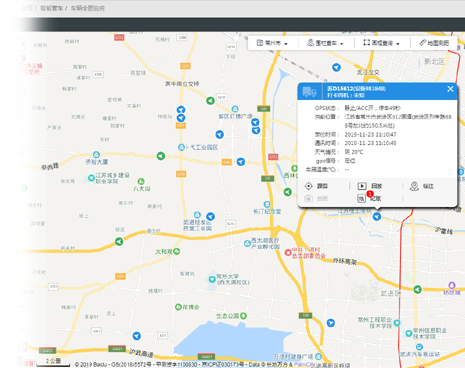The height and width of the screenshot is (368, 465).
Task: Open the 围栏查车 fence search dropdown
Action: point(325,43)
